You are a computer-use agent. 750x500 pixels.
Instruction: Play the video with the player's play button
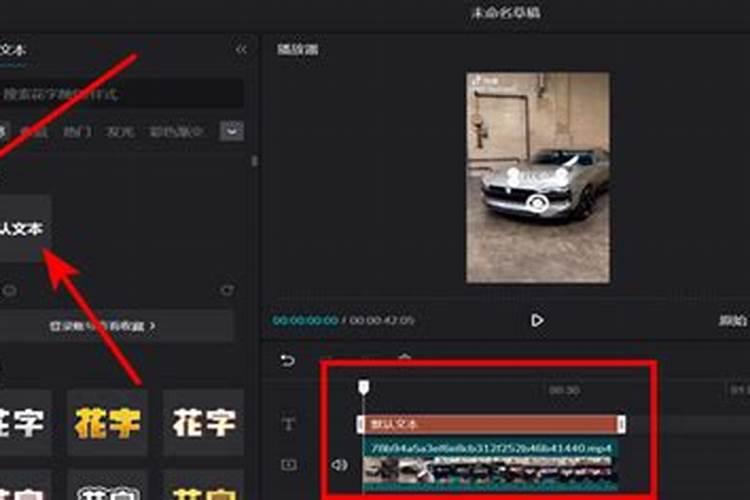537,320
